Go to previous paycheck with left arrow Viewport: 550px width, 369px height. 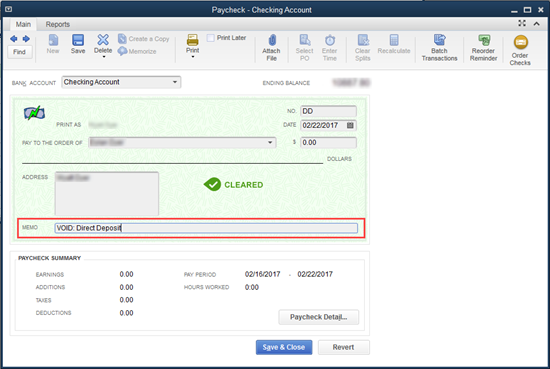click(14, 39)
